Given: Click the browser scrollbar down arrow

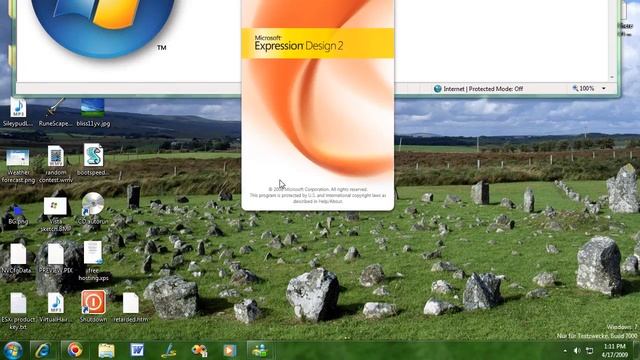Looking at the screenshot, I should coord(611,77).
